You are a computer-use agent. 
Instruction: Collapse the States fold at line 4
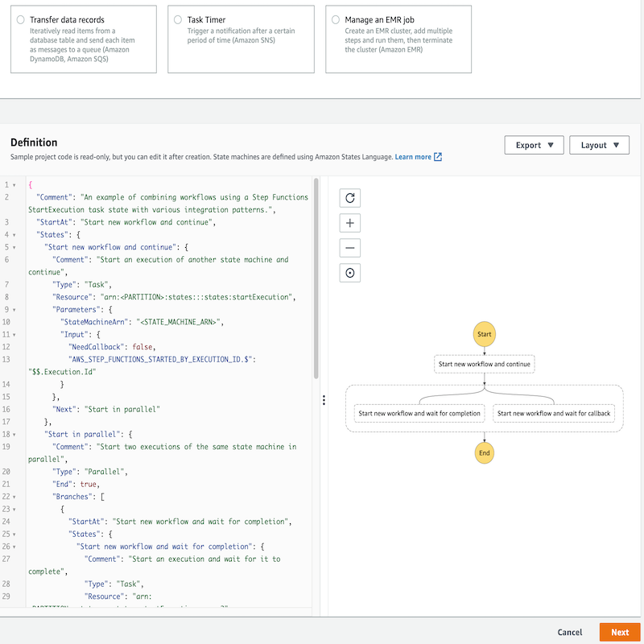coord(14,235)
